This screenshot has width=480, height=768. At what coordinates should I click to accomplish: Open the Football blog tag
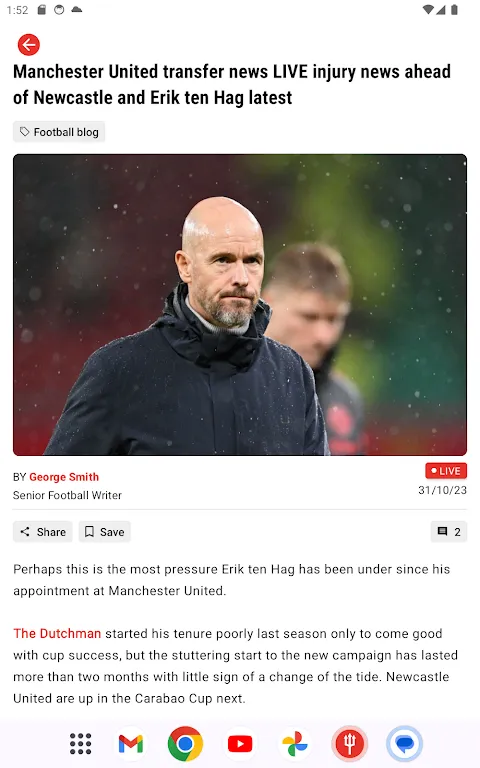point(59,132)
